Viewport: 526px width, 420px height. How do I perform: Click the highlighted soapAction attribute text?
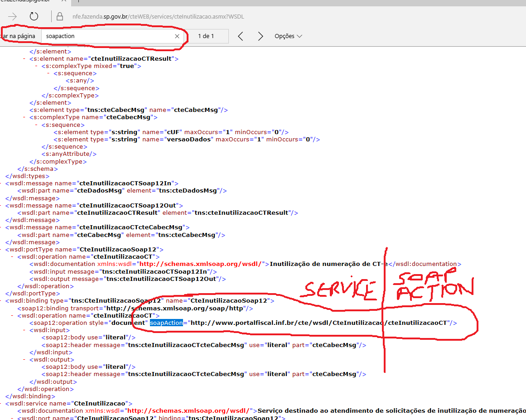[x=166, y=323]
